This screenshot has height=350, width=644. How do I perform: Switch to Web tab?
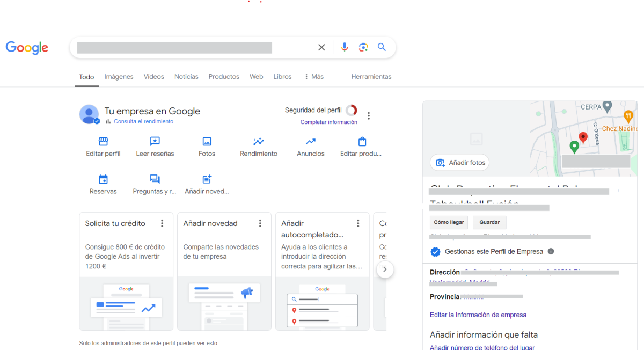pyautogui.click(x=257, y=77)
